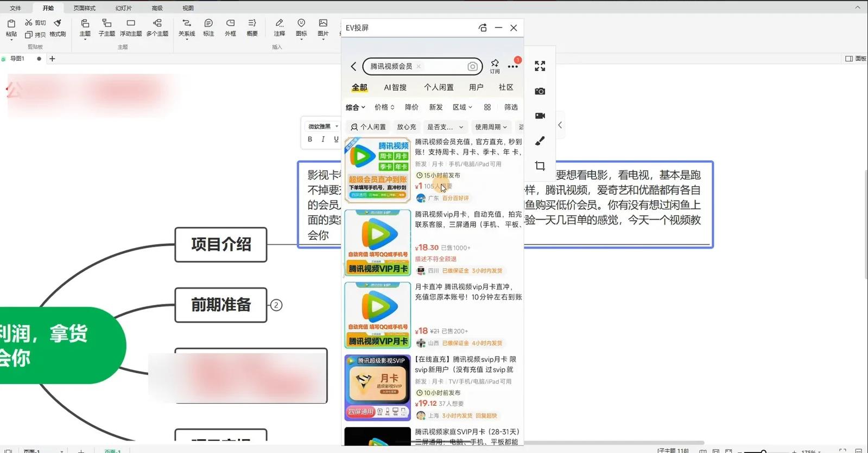Open the 价格 sort options
This screenshot has width=868, height=453.
coord(384,107)
